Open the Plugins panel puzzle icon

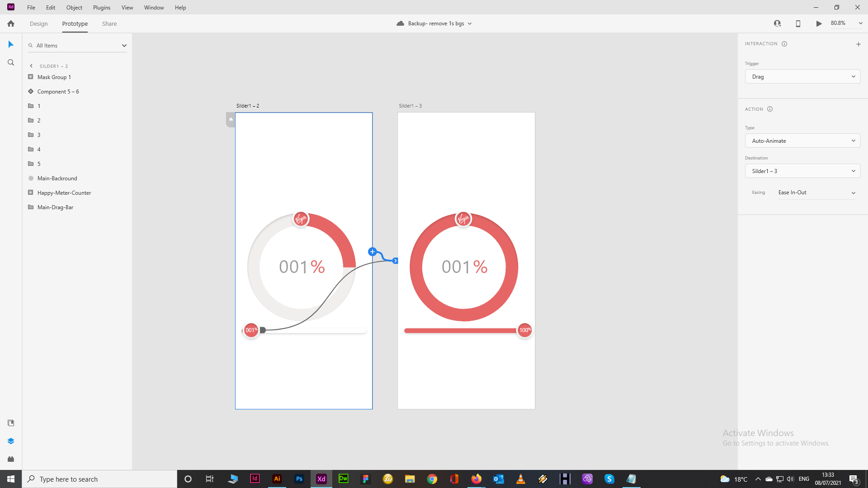tap(11, 459)
